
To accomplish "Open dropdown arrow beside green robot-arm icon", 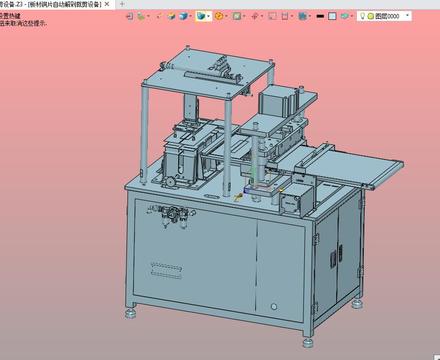I will coord(148,16).
